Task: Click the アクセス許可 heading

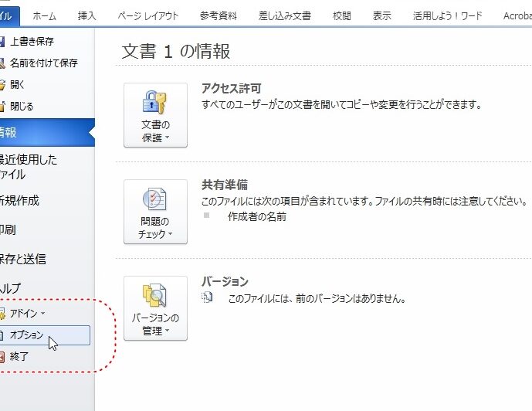Action: 232,88
